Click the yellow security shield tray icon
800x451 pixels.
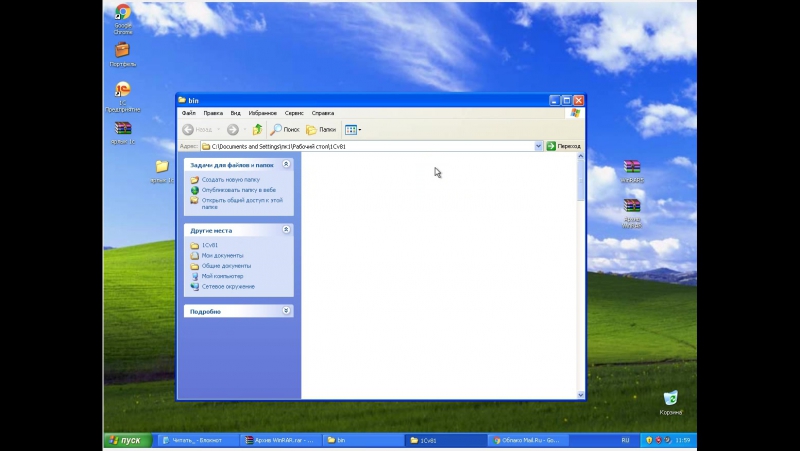pos(649,440)
